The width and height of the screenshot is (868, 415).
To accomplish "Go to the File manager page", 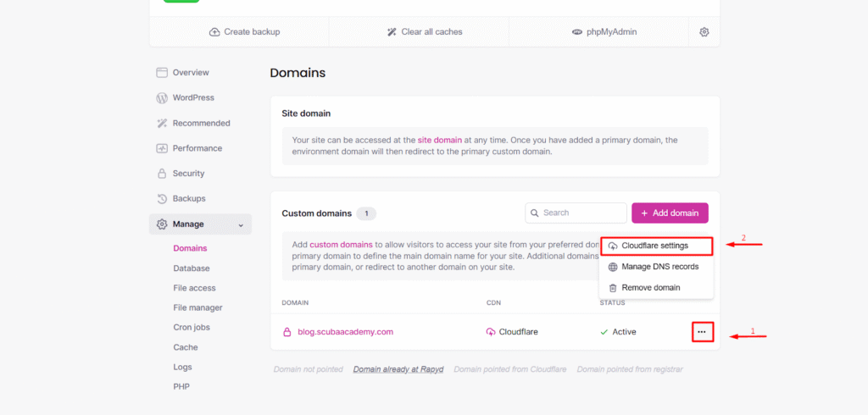I will 198,308.
